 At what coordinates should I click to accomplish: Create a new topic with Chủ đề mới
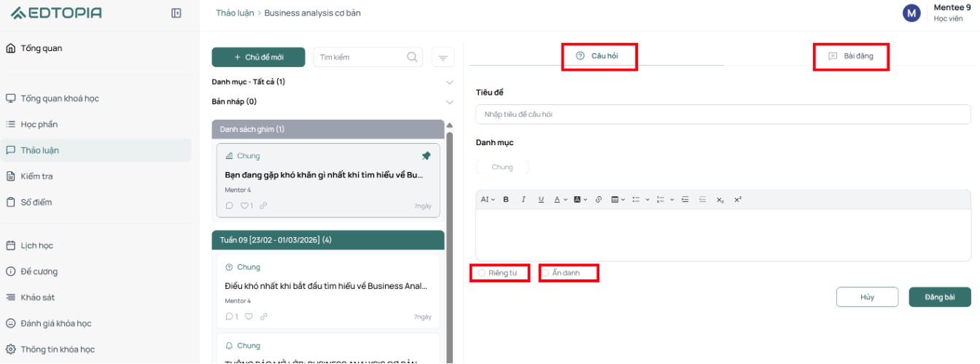(x=259, y=57)
